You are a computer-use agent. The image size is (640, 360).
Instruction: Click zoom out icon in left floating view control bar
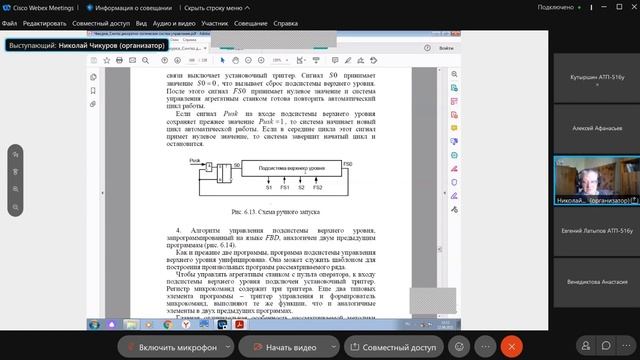(16, 207)
